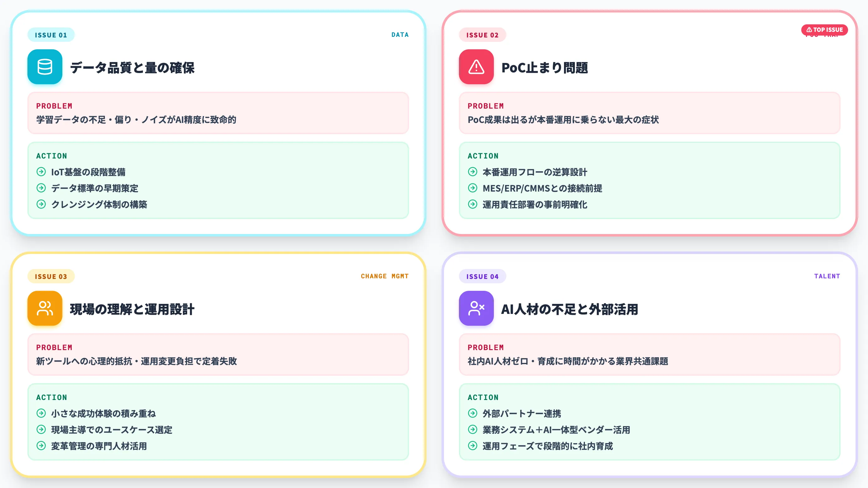Click the PROBLEM label in Issue 01 card

(54, 106)
